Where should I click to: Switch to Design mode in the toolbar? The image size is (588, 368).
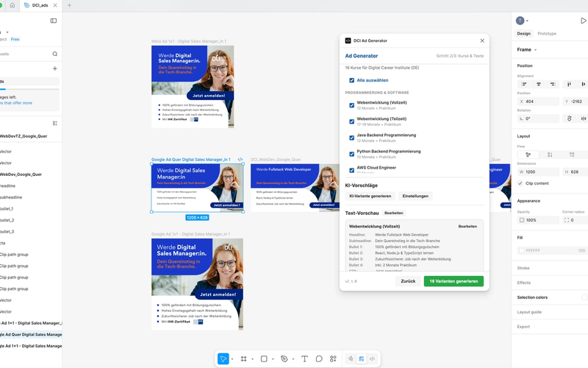point(361,358)
